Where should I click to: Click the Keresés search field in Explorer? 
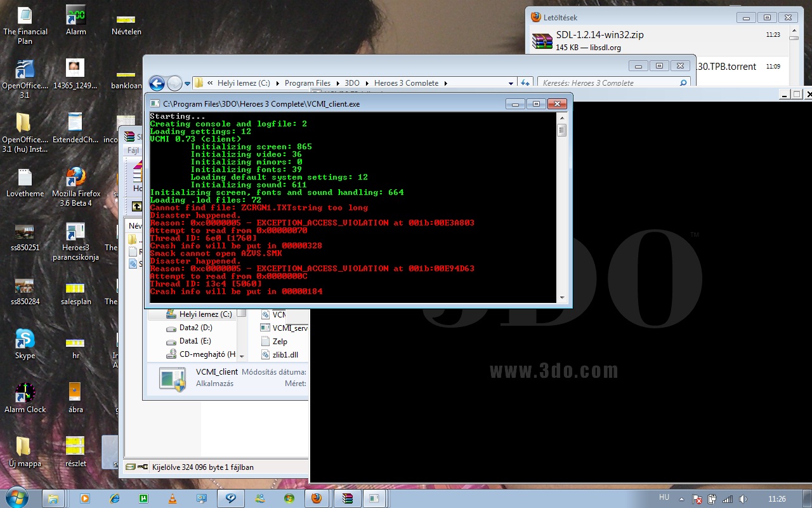[x=609, y=83]
